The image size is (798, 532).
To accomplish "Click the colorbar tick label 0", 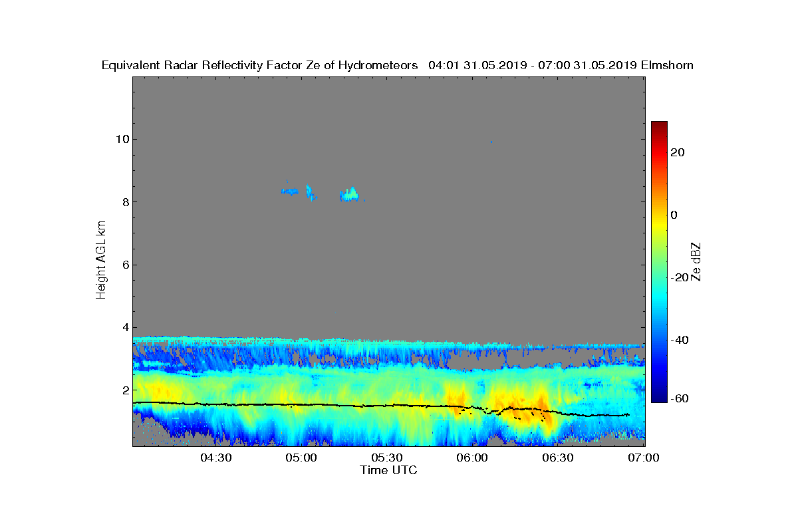I will tap(675, 215).
